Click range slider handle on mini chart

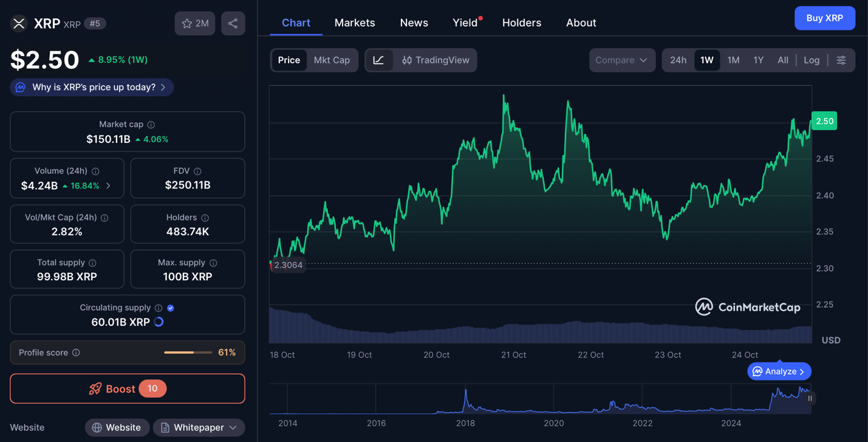pyautogui.click(x=810, y=399)
